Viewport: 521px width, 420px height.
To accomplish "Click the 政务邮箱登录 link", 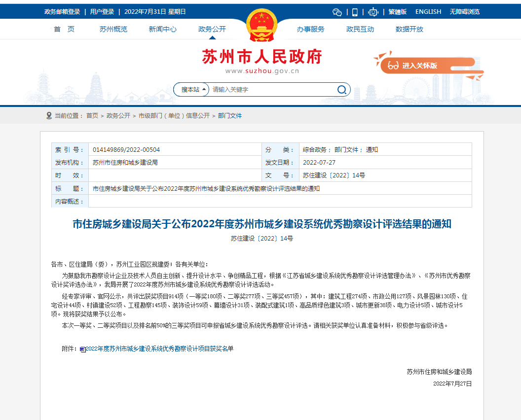I will pos(62,12).
